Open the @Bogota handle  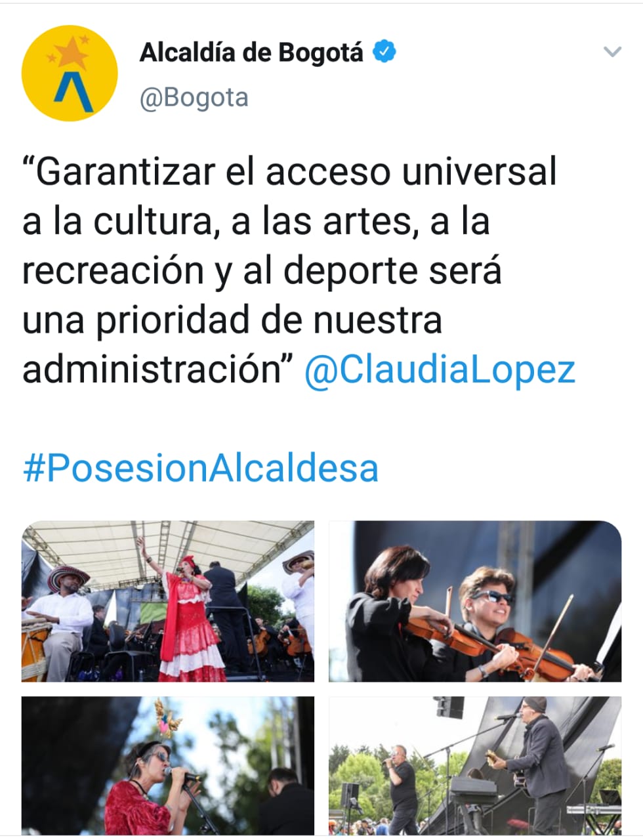pos(194,98)
